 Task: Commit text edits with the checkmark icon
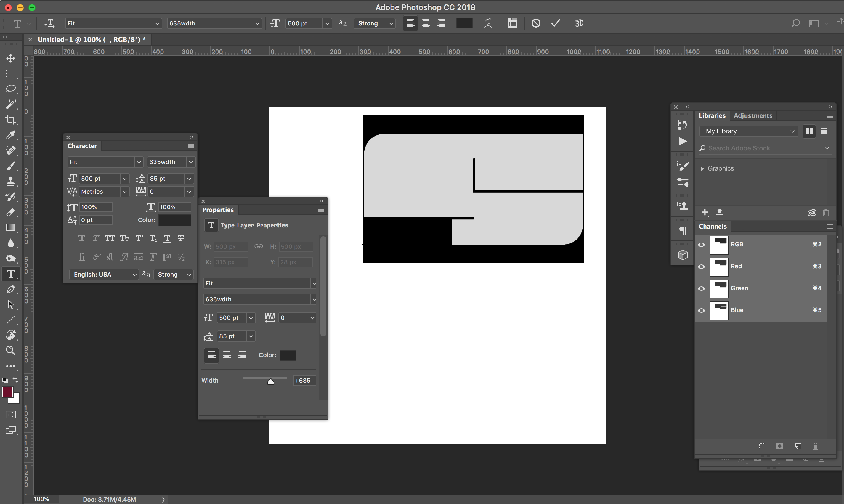(x=555, y=23)
